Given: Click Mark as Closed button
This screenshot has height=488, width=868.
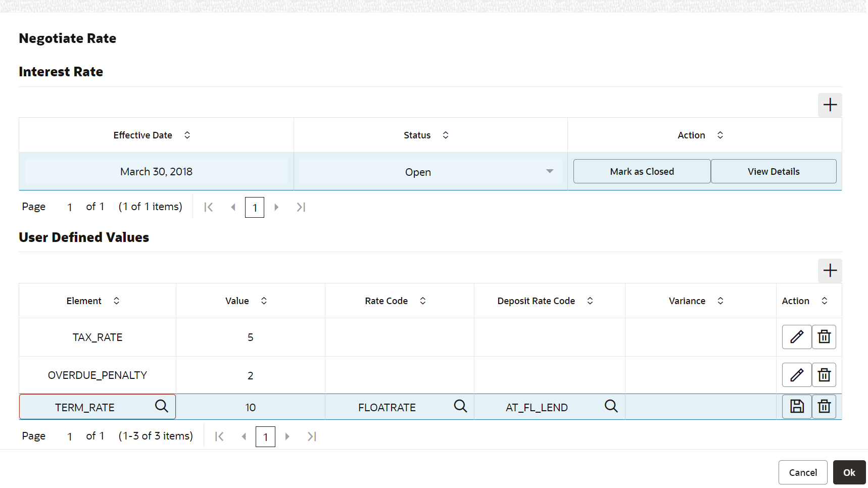Looking at the screenshot, I should [x=642, y=171].
